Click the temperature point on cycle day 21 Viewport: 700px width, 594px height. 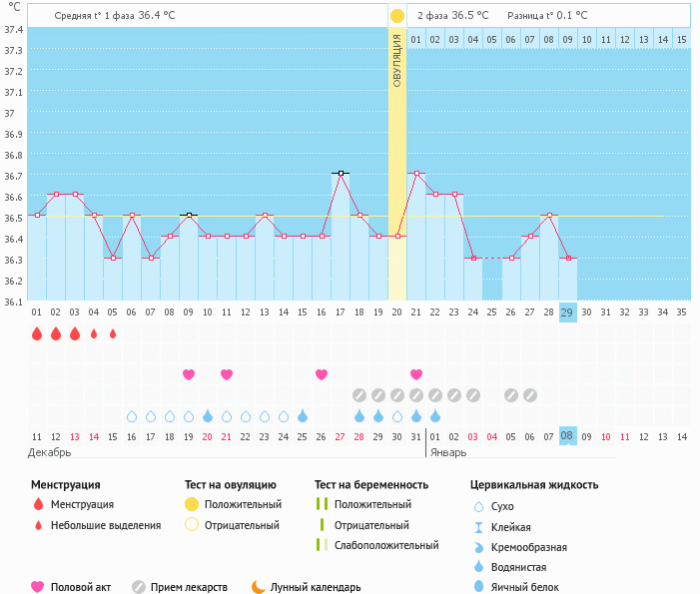coord(416,174)
